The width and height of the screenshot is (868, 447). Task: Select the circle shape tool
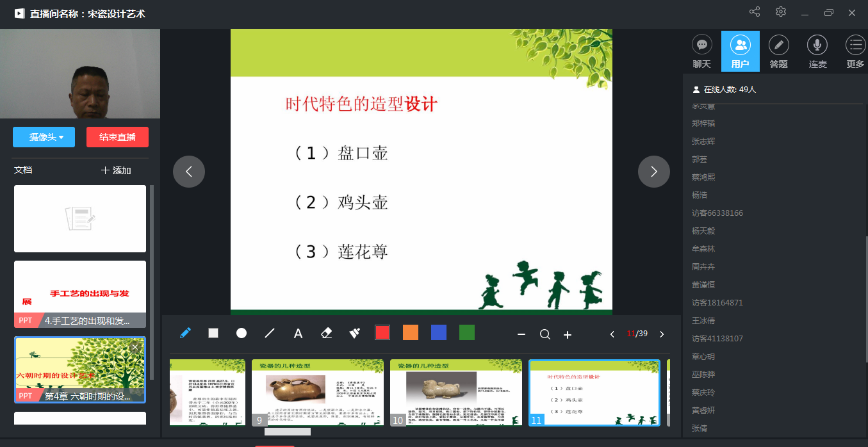click(242, 333)
